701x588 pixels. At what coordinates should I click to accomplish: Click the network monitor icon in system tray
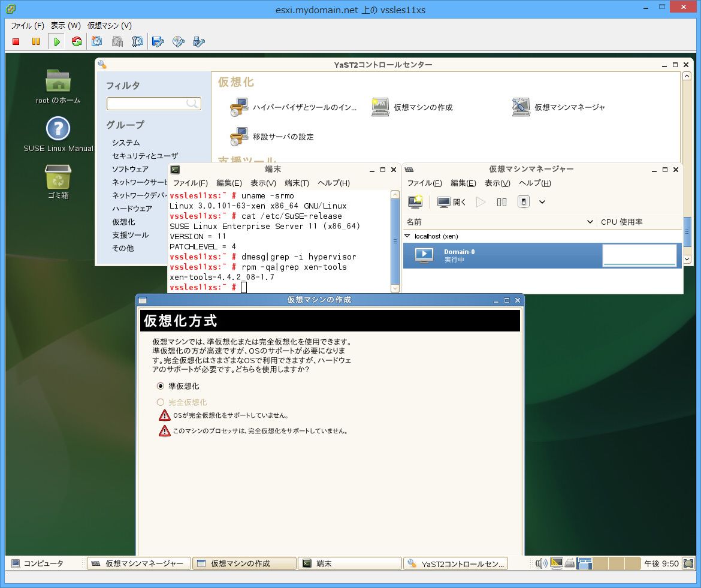pyautogui.click(x=556, y=563)
